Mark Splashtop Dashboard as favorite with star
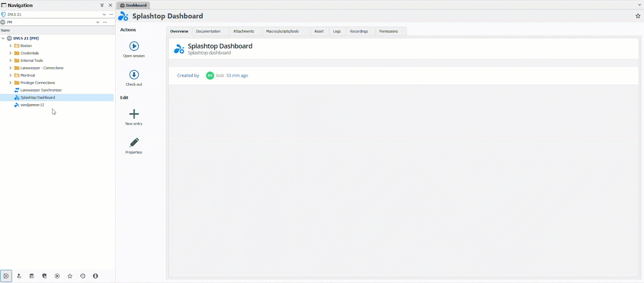This screenshot has height=283, width=644. pos(638,16)
